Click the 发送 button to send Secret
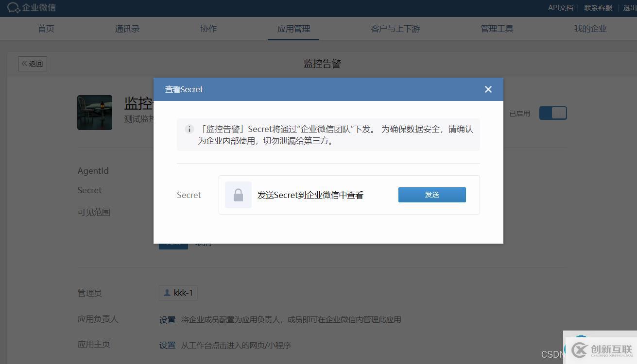This screenshot has width=637, height=364. coord(432,195)
